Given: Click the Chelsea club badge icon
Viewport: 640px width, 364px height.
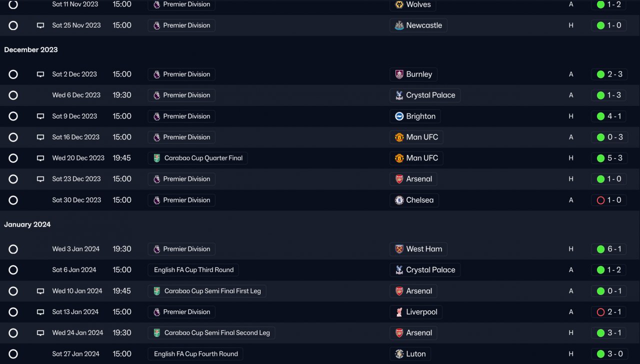Looking at the screenshot, I should tap(399, 200).
